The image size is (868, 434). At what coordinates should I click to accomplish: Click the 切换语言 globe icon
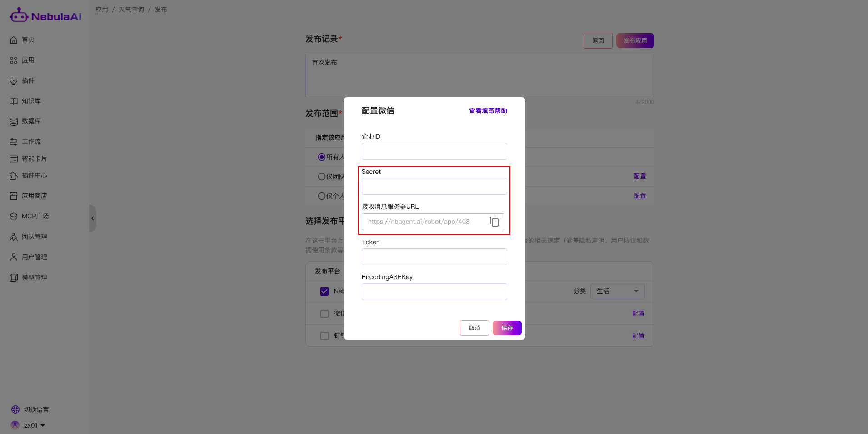coord(15,409)
